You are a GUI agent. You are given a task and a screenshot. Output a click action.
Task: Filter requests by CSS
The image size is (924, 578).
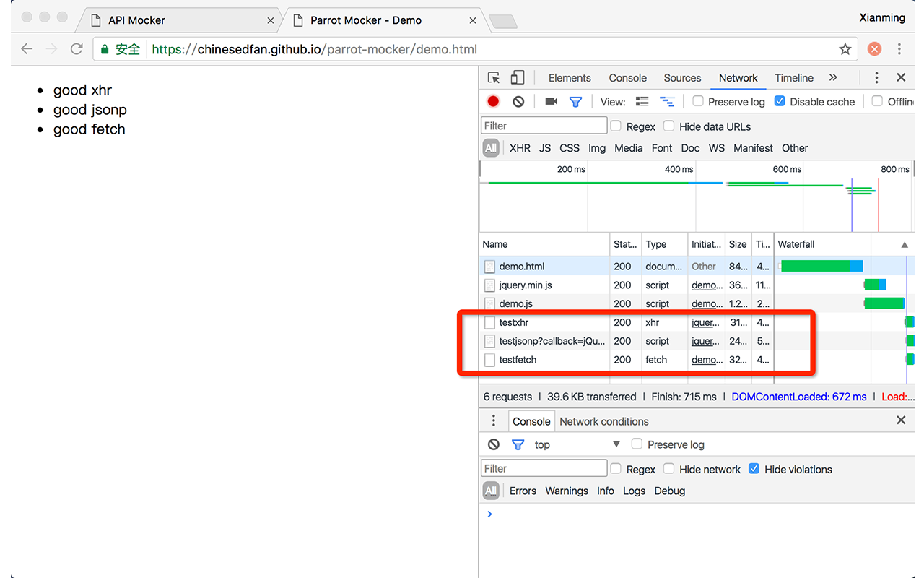click(x=570, y=148)
